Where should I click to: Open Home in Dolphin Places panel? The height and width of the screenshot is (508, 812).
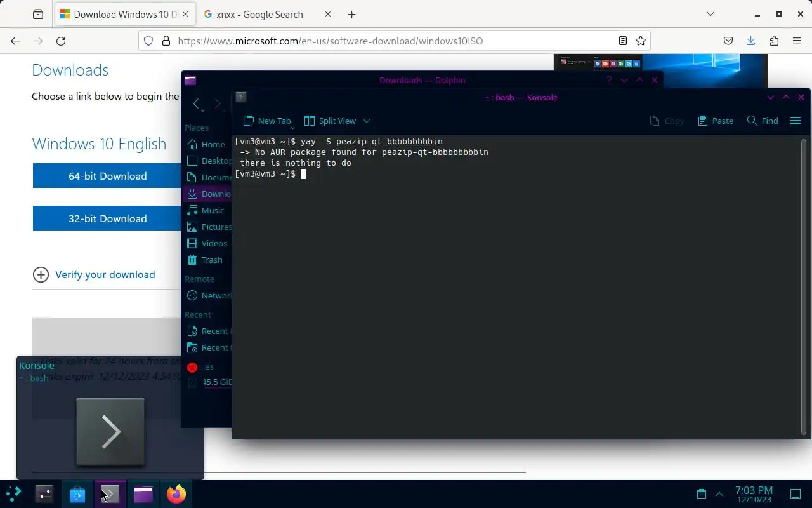[x=206, y=144]
